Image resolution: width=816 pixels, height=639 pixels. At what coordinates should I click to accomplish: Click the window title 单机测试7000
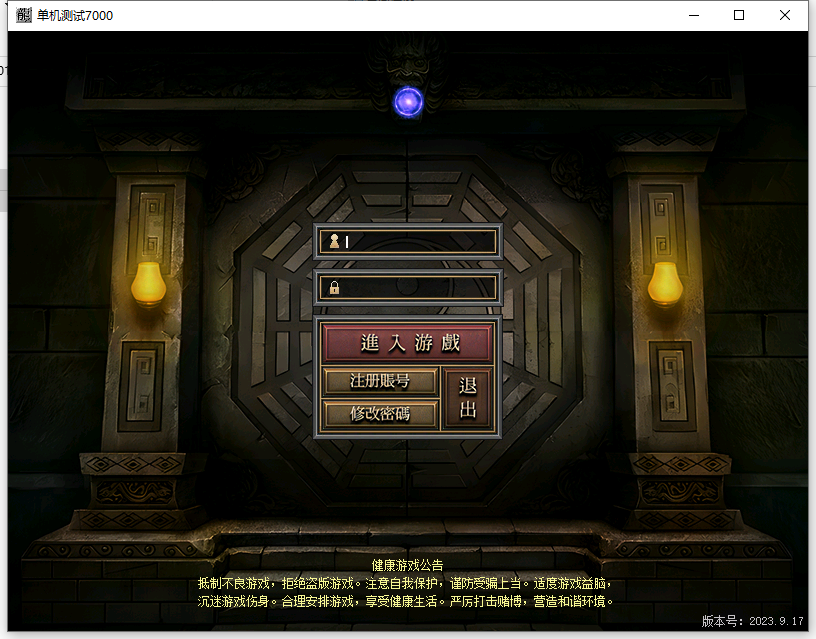[75, 16]
